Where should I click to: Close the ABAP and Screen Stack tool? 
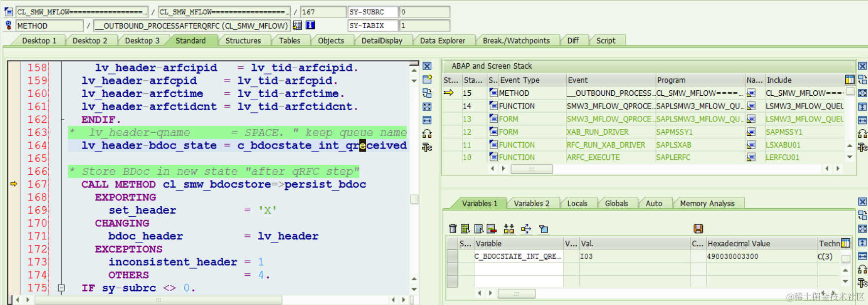tap(863, 66)
